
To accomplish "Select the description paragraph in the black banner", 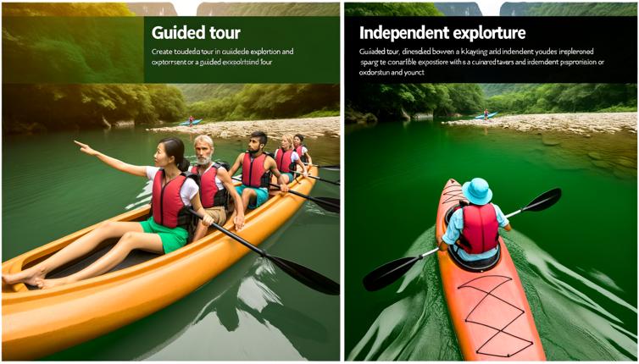I will [481, 62].
